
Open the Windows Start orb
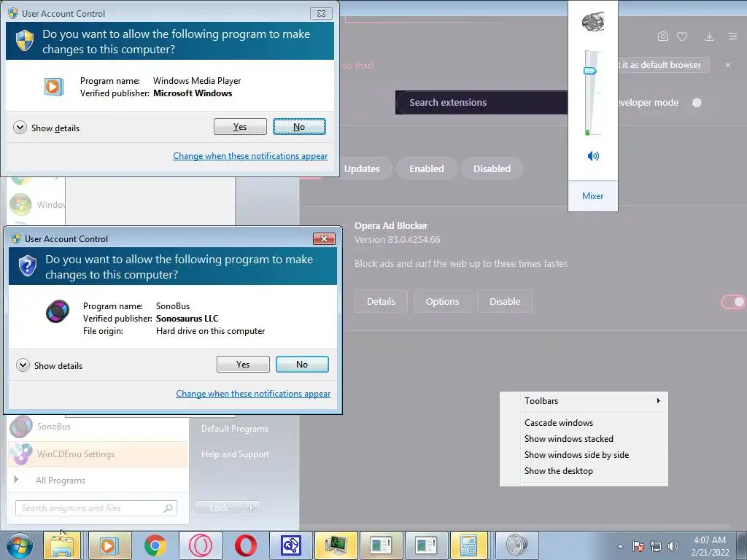19,545
